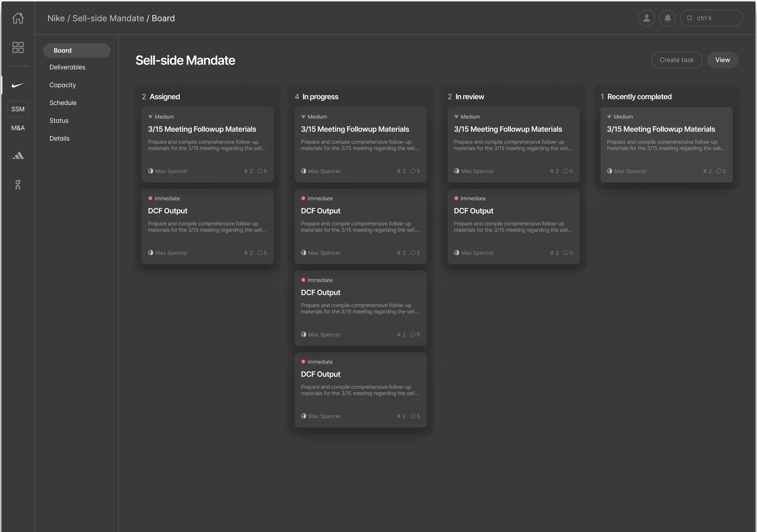Image resolution: width=757 pixels, height=532 pixels.
Task: Click comment icon on Recently completed card
Action: pyautogui.click(x=719, y=171)
